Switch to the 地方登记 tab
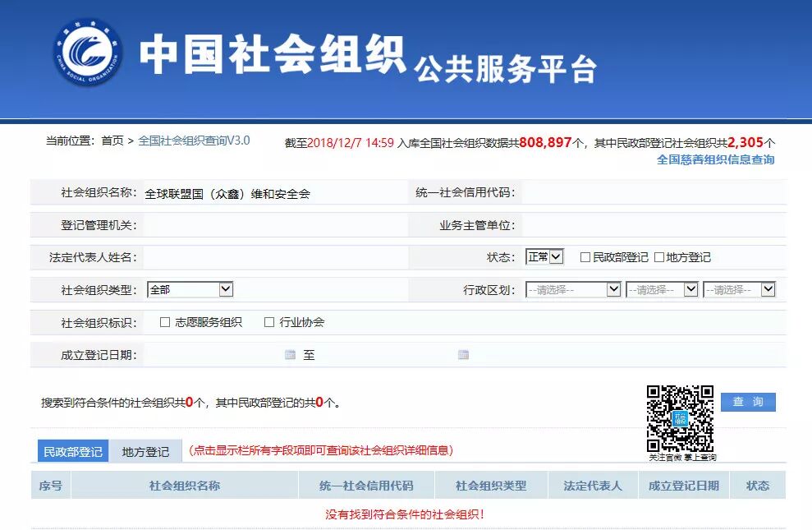Viewport: 812px width, 530px height. click(145, 451)
